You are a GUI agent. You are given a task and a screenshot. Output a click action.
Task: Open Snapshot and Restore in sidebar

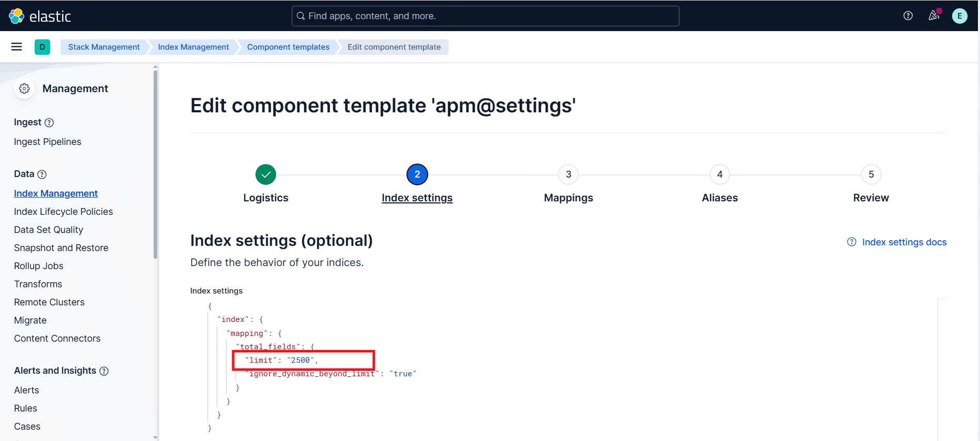(x=61, y=248)
